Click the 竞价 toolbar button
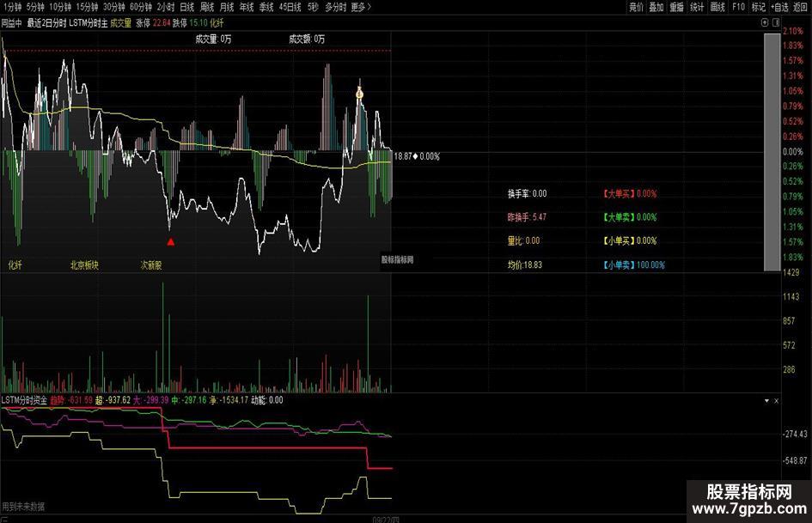 [636, 7]
